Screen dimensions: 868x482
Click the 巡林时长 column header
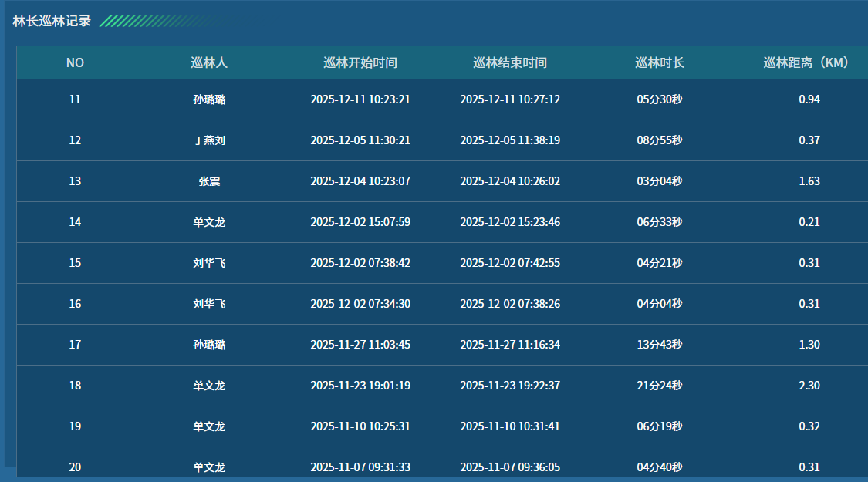pos(660,63)
